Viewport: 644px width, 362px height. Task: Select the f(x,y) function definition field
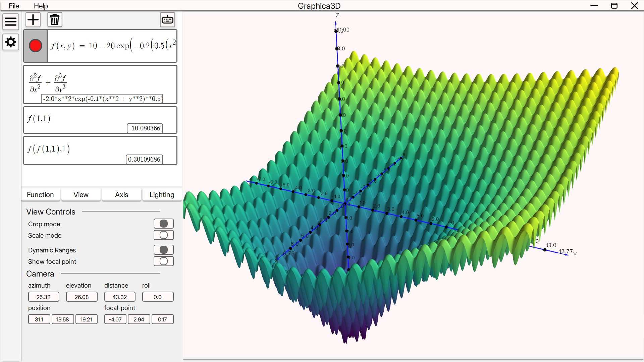(x=112, y=46)
